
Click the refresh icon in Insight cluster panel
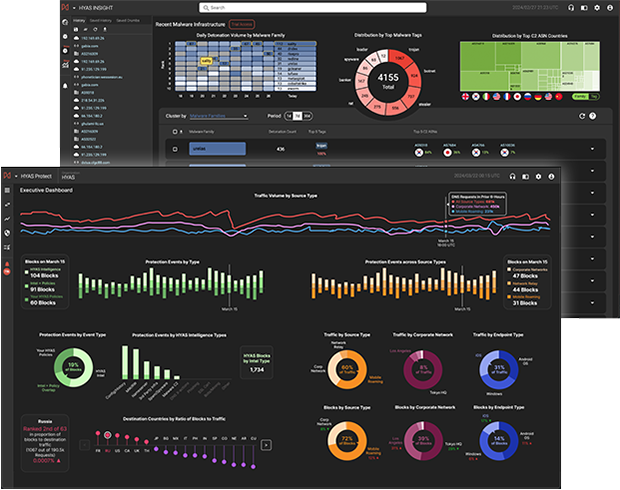(582, 116)
